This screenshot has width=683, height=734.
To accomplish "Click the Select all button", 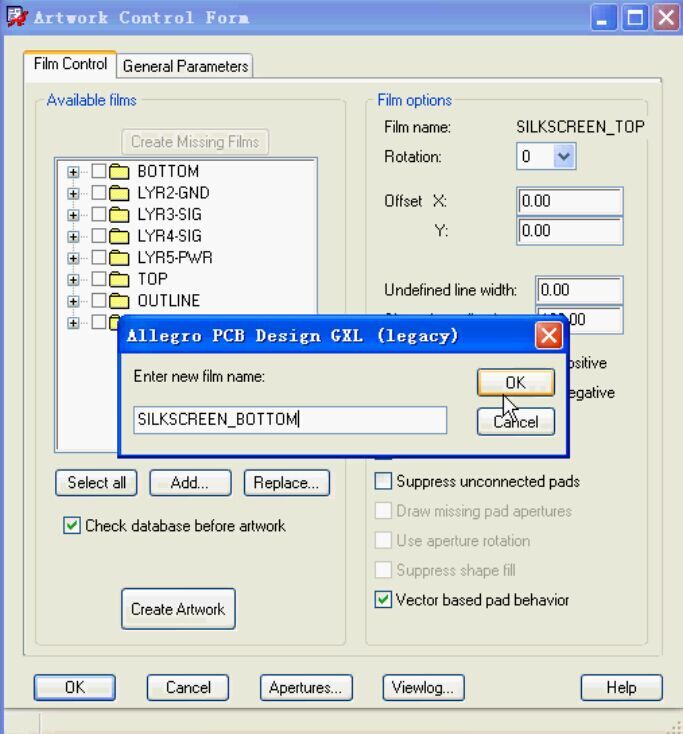I will point(96,483).
